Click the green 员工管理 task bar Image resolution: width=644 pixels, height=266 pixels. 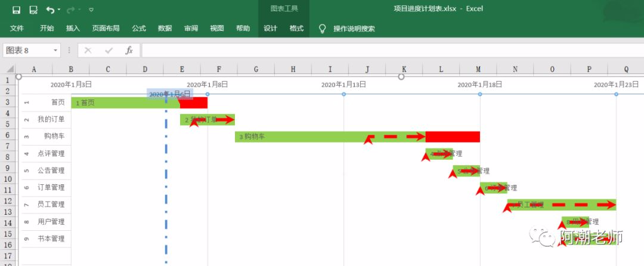coord(562,205)
